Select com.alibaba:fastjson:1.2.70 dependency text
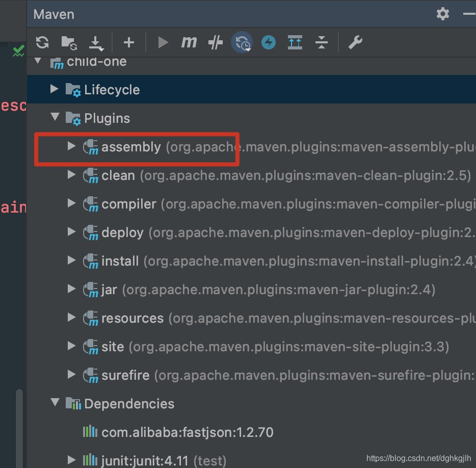 (188, 432)
